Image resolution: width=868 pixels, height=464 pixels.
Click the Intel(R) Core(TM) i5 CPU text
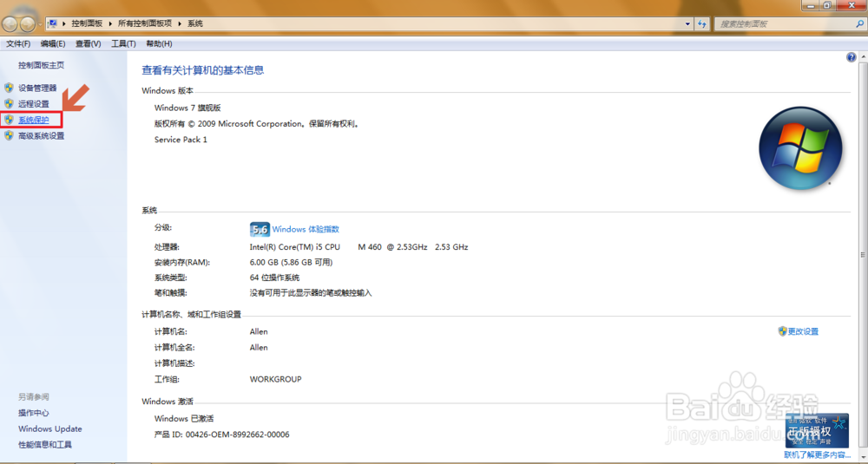[294, 246]
